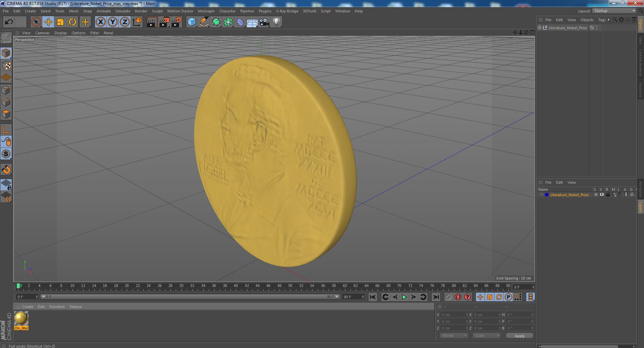
Task: Toggle autokeying button
Action: (x=458, y=297)
